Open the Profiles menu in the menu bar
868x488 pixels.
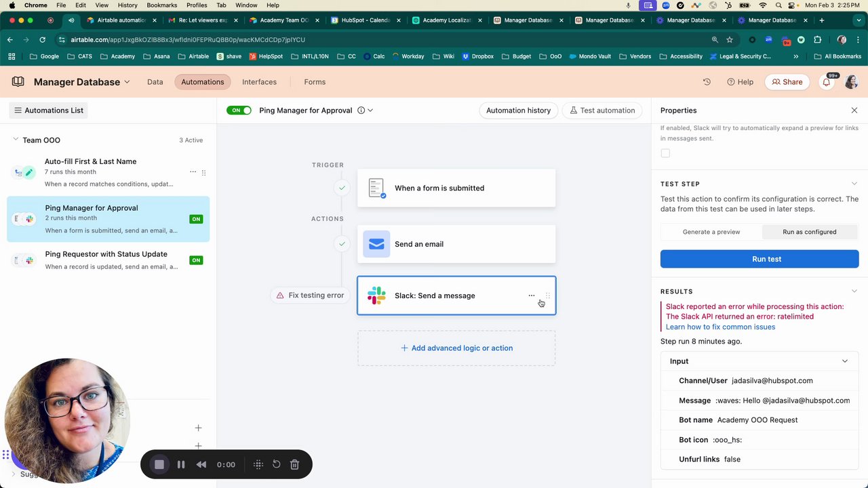pyautogui.click(x=197, y=5)
